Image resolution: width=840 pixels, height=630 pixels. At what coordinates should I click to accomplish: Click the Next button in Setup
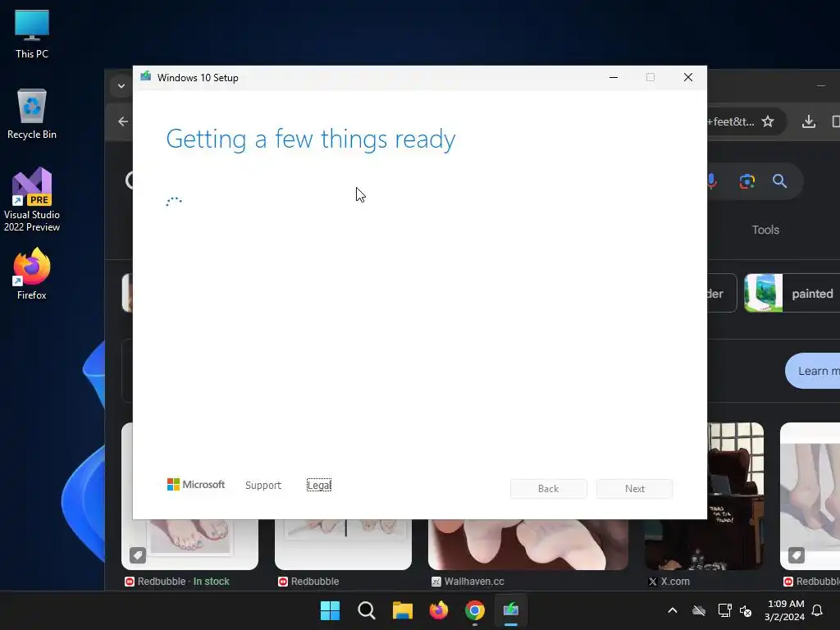coord(634,489)
